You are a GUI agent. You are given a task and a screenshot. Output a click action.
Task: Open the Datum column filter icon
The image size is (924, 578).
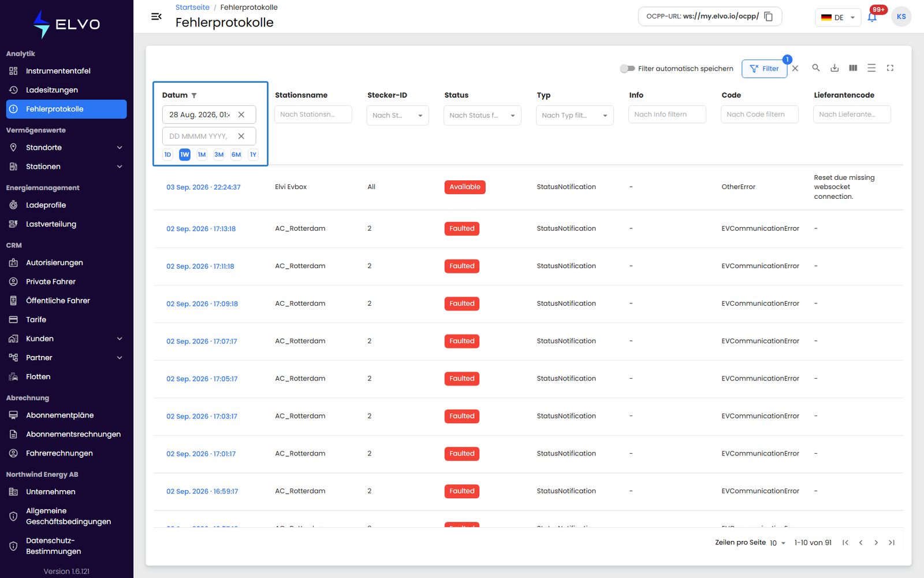point(194,95)
